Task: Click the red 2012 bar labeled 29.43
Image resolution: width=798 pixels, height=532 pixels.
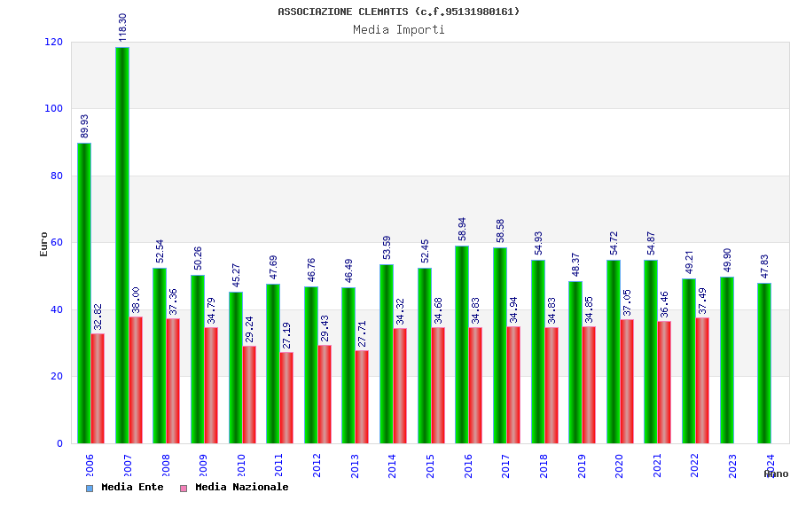Action: pos(325,395)
